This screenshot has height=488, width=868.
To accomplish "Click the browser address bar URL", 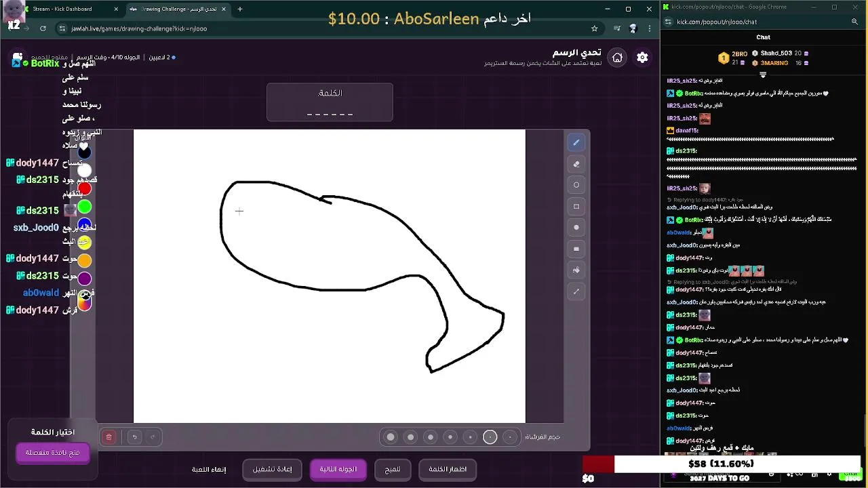I will tap(139, 28).
